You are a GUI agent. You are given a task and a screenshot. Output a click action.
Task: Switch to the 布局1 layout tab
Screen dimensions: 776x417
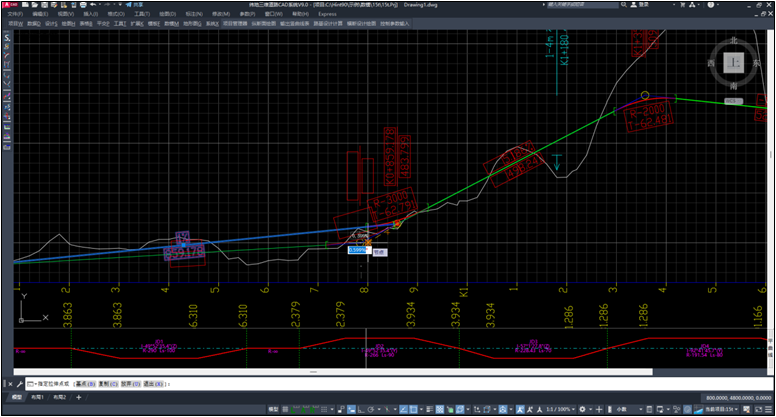click(x=36, y=397)
